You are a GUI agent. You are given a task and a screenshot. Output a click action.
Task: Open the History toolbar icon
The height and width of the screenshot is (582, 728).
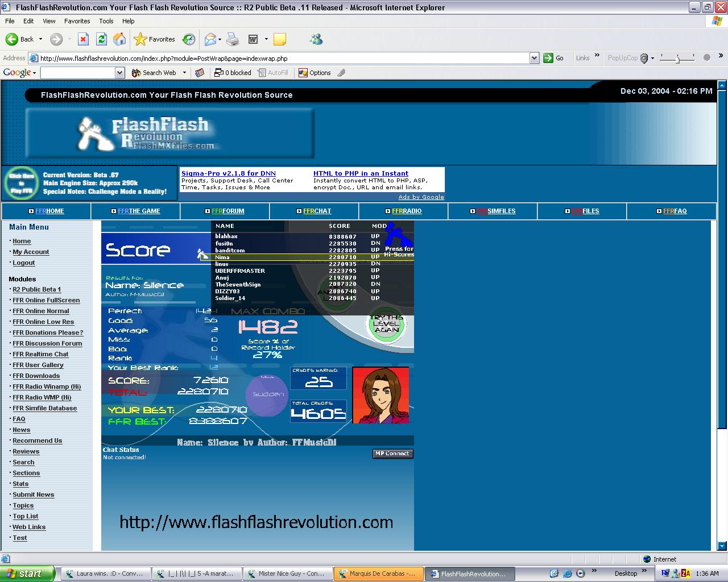tap(189, 39)
